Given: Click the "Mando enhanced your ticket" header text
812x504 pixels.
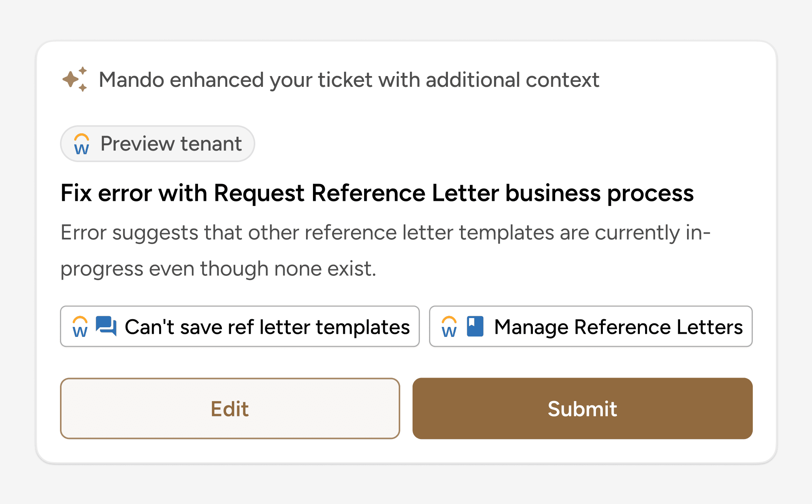Looking at the screenshot, I should [x=349, y=80].
